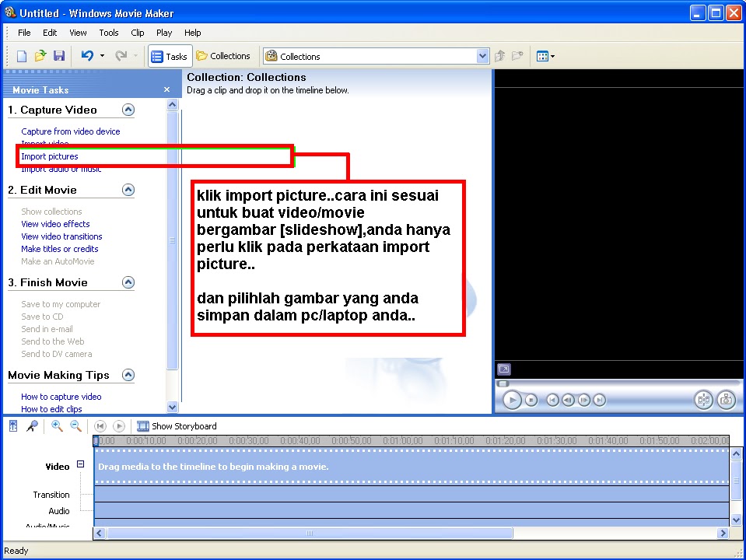Switch to Show Storyboard view
The height and width of the screenshot is (560, 746).
[x=177, y=425]
